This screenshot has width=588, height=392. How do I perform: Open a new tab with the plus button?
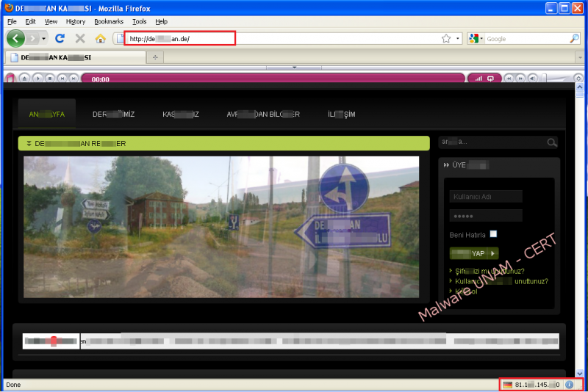click(x=155, y=57)
